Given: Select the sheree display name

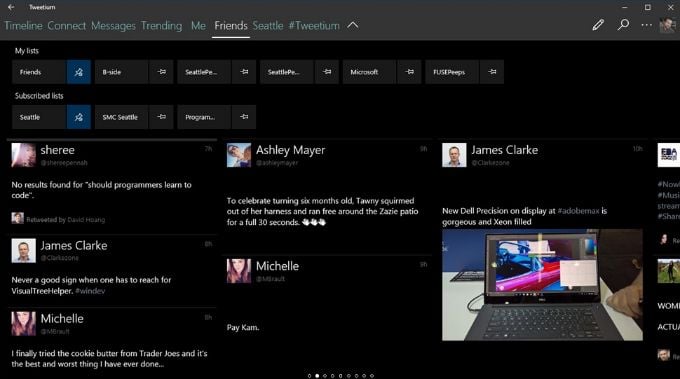Looking at the screenshot, I should click(58, 150).
